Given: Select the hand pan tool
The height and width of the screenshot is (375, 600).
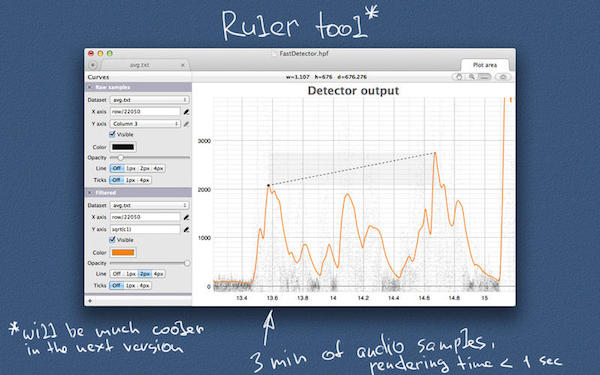Looking at the screenshot, I should click(458, 77).
